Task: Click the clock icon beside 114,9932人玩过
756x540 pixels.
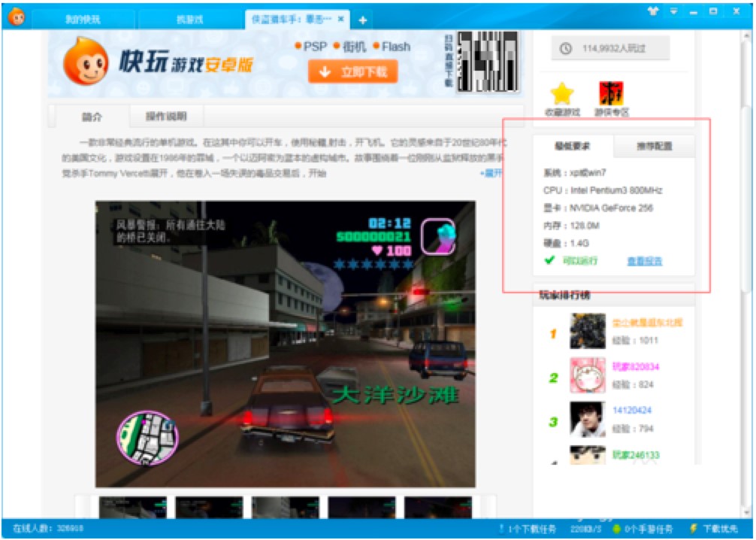Action: click(x=566, y=48)
